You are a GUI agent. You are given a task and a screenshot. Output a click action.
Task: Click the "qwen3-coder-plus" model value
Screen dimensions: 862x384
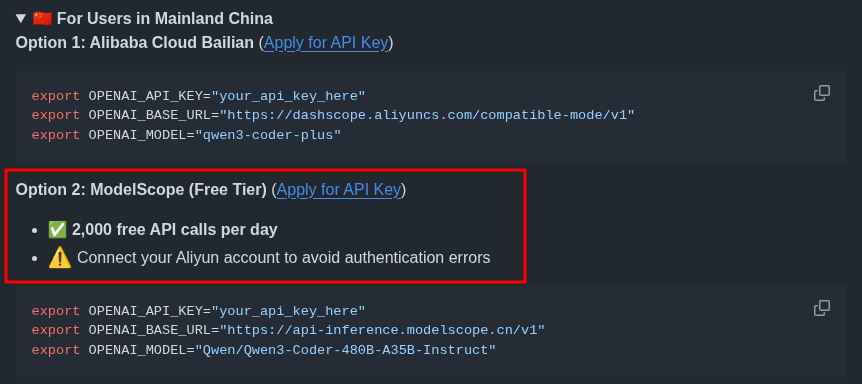tap(268, 135)
